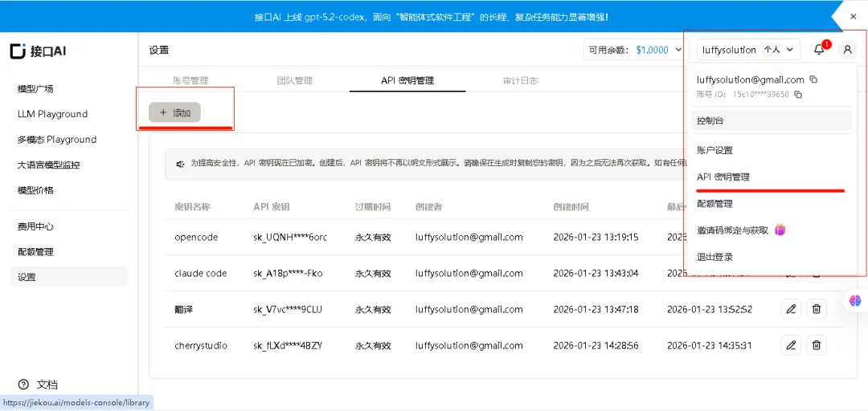Copy the luffysolution@gmail.com email in the account menu
868x411 pixels.
pyautogui.click(x=813, y=79)
